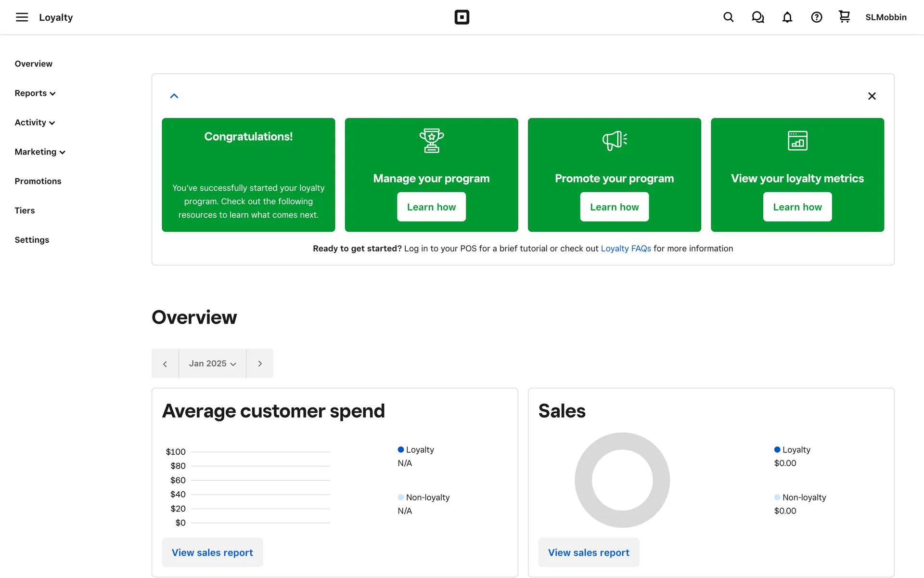Click the trophy icon on Manage card
The width and height of the screenshot is (924, 578).
431,140
